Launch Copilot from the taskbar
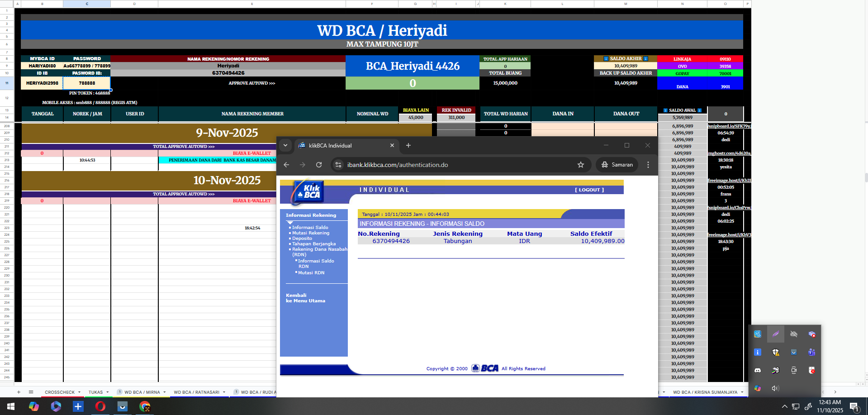868x415 pixels. [34, 406]
